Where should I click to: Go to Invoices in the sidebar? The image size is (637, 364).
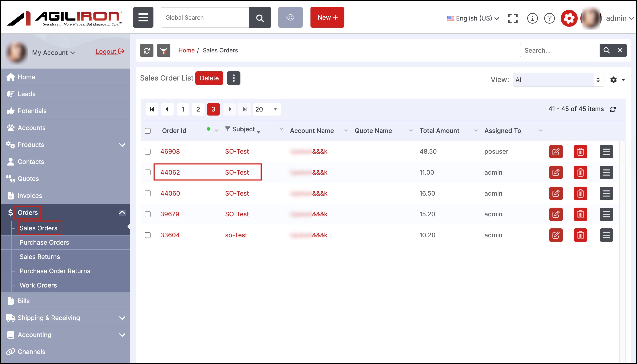[x=30, y=196]
